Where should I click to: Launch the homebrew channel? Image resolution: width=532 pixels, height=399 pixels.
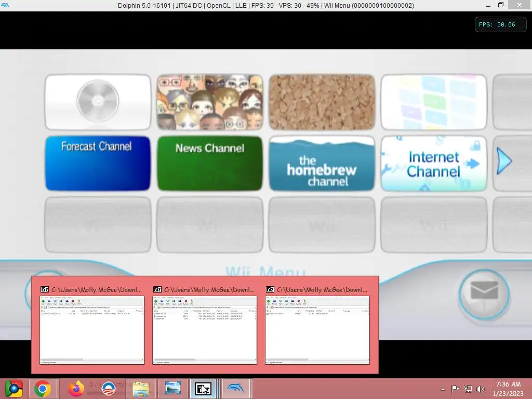click(x=322, y=163)
